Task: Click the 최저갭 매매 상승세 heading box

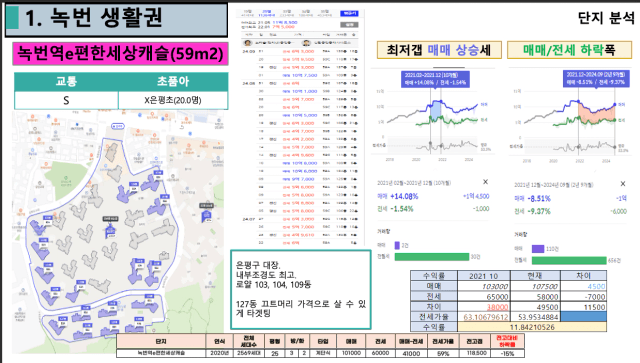Action: point(439,50)
